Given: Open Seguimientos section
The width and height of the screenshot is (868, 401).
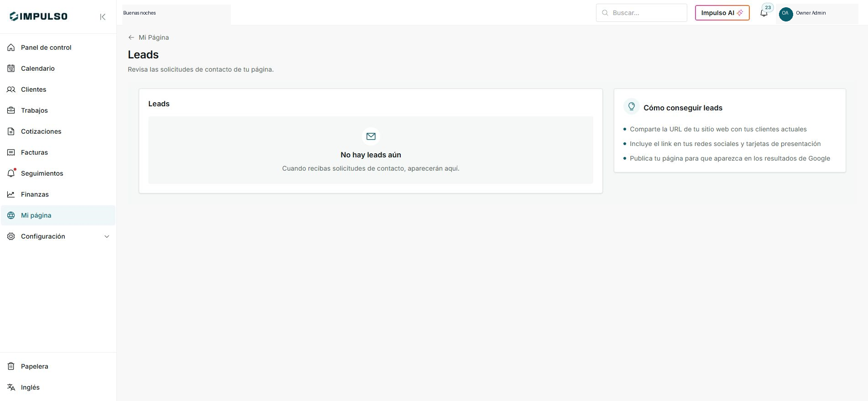Looking at the screenshot, I should [58, 173].
